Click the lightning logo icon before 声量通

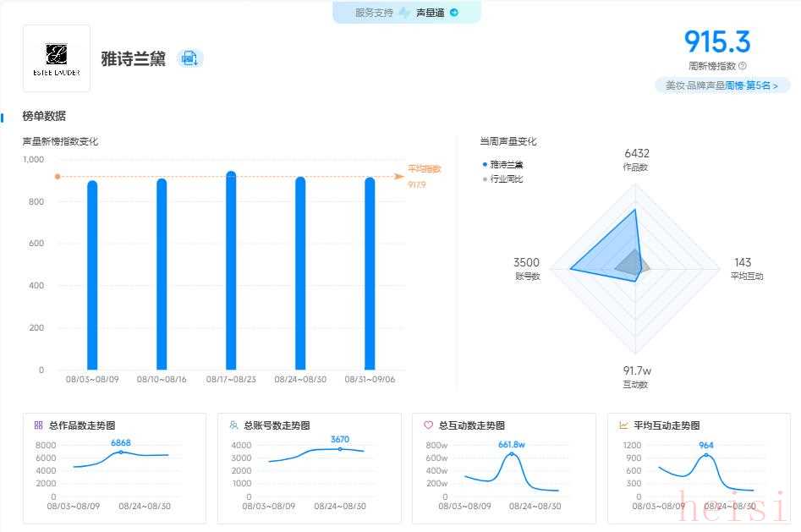(404, 13)
